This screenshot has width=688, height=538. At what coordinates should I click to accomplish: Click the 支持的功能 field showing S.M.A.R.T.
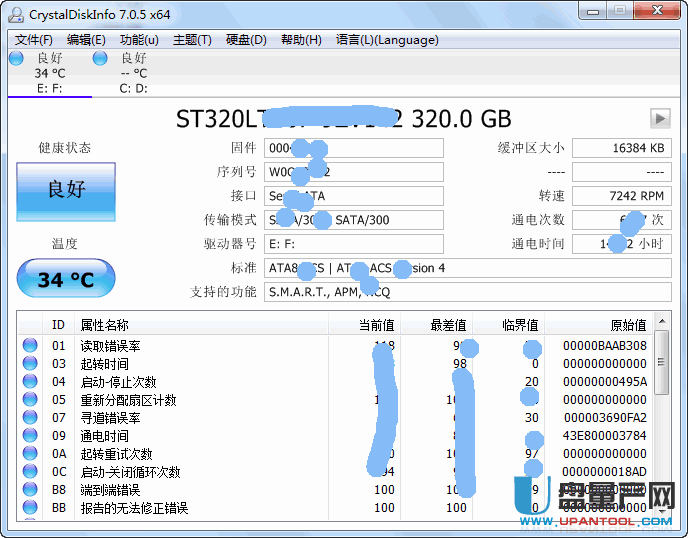point(467,292)
